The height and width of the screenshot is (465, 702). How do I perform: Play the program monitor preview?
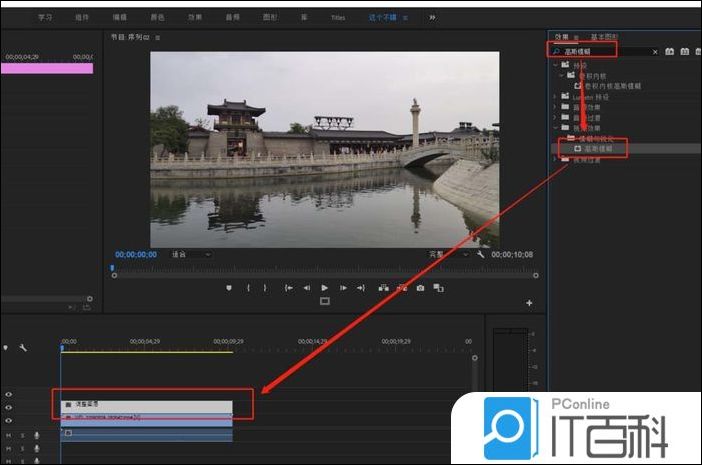[325, 288]
